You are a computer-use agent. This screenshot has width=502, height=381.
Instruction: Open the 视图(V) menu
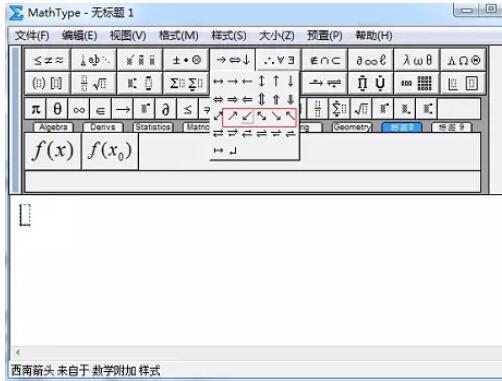click(x=128, y=35)
